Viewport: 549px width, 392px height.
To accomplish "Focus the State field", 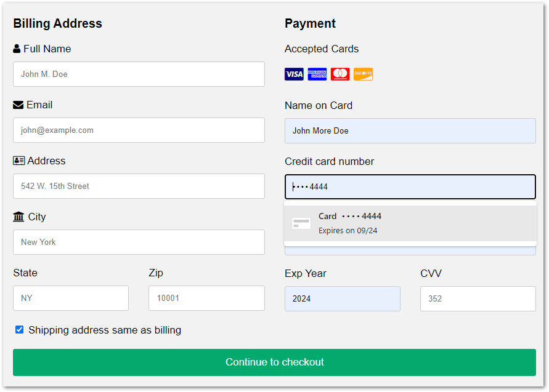I will pos(71,298).
